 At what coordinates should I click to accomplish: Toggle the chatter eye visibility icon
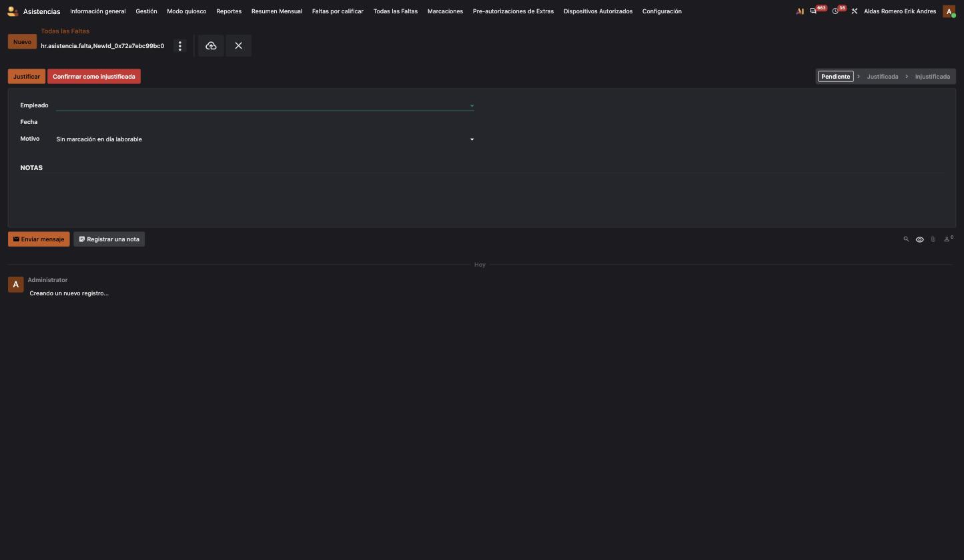click(919, 239)
